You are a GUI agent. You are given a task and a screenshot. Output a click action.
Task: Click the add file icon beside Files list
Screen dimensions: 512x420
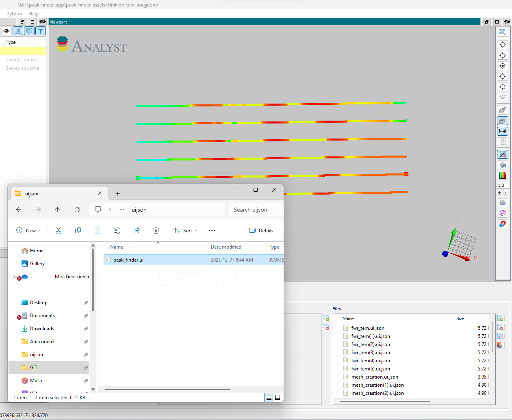tap(500, 318)
